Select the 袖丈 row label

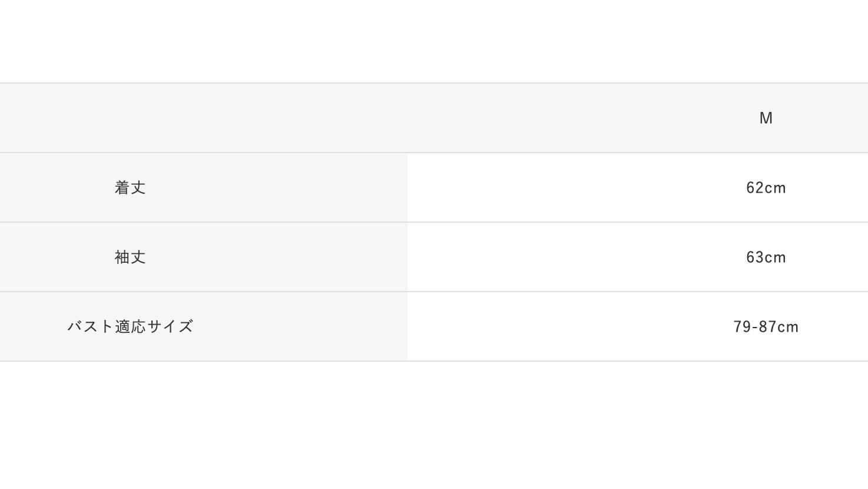tap(130, 257)
